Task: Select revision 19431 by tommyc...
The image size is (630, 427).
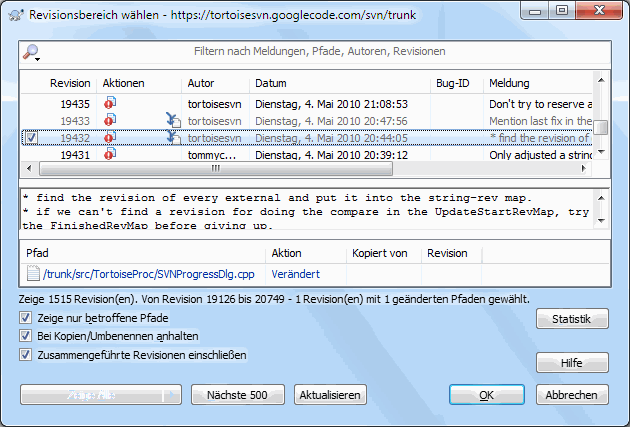Action: [307, 155]
